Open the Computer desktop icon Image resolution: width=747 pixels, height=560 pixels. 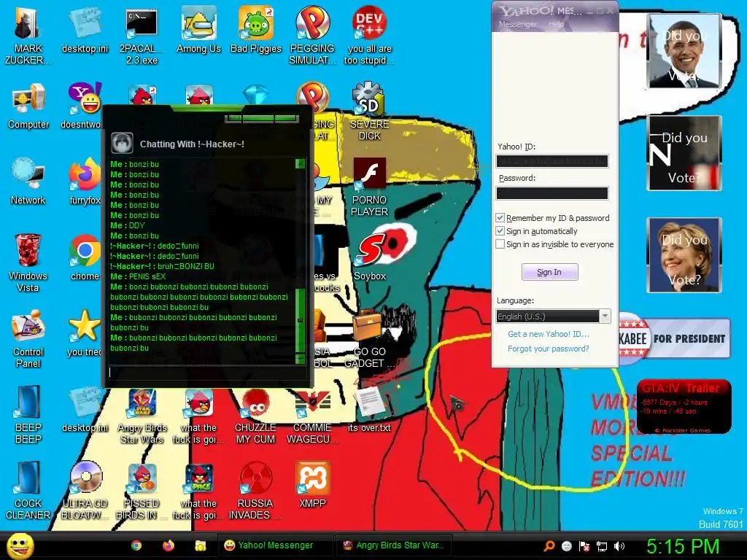pos(28,106)
